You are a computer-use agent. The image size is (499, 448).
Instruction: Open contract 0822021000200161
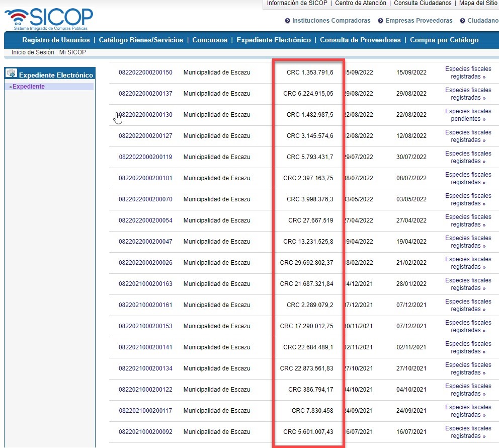point(145,305)
